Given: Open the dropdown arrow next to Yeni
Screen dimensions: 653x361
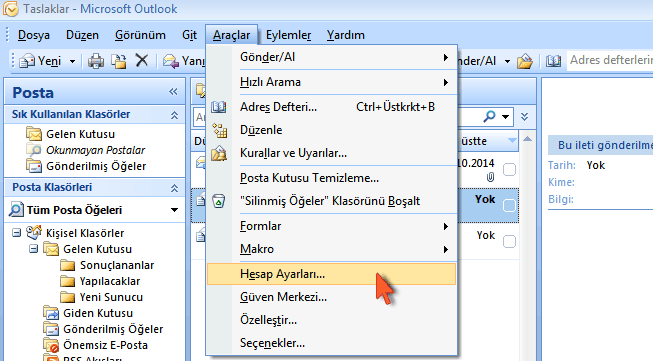Looking at the screenshot, I should tap(72, 61).
